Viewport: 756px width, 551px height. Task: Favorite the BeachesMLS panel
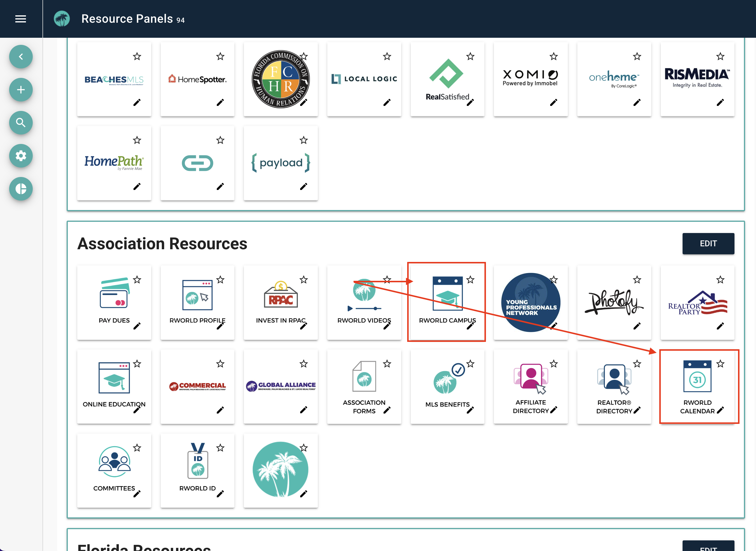click(137, 56)
